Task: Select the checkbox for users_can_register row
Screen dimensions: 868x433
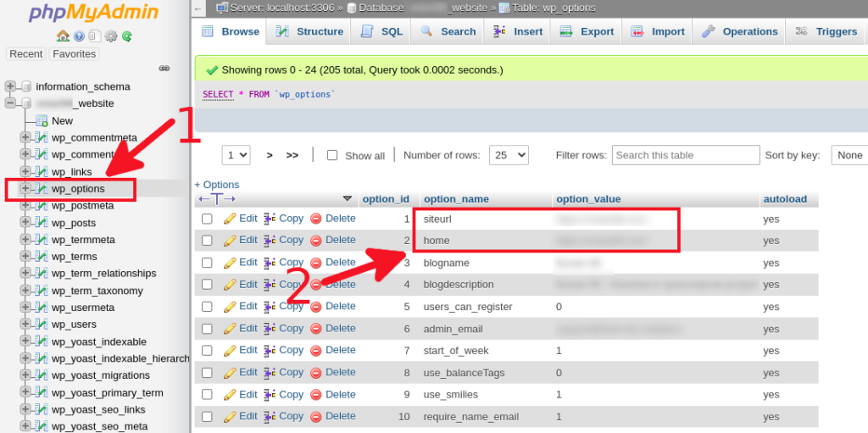Action: point(207,307)
